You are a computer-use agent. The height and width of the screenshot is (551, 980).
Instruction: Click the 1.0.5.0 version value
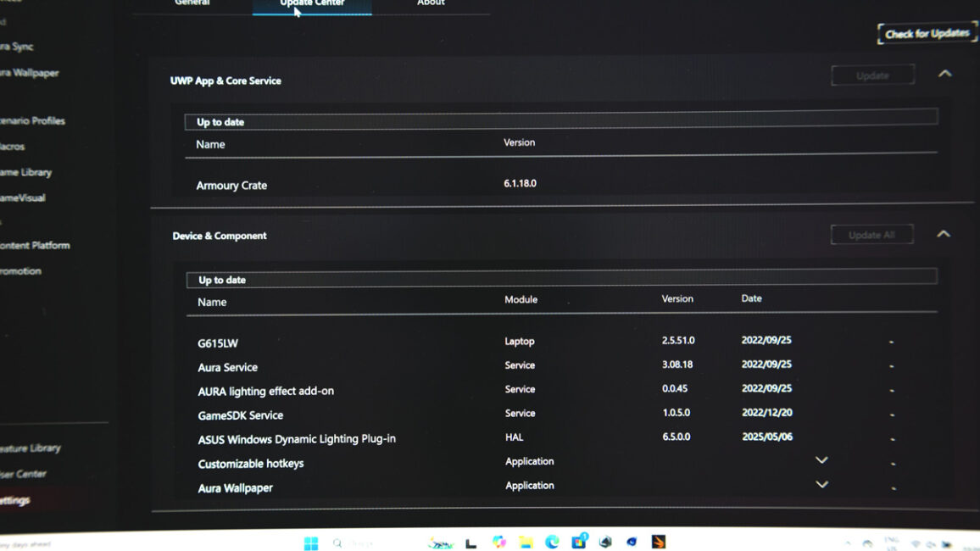click(677, 412)
